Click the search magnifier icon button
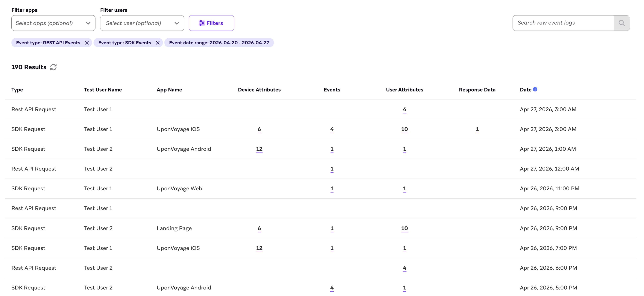The height and width of the screenshot is (296, 644). (x=622, y=23)
